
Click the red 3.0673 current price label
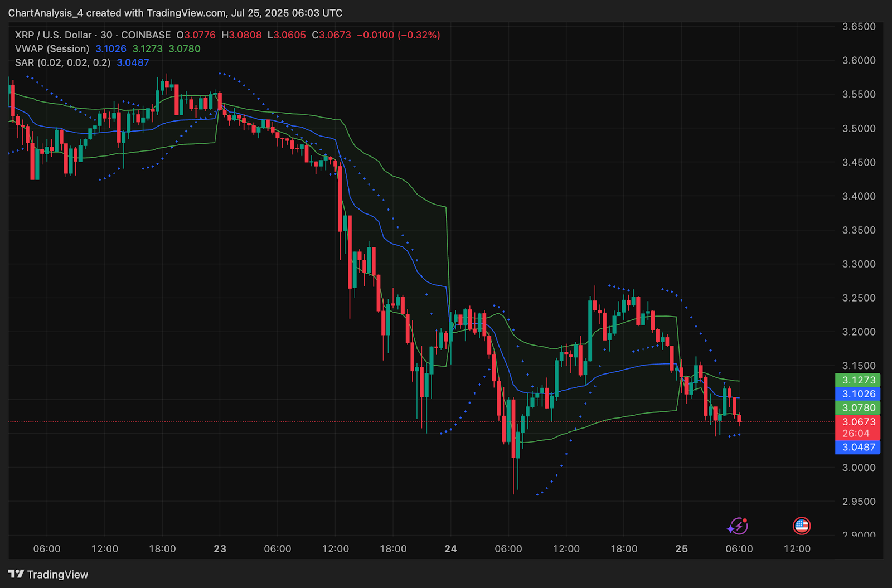(857, 422)
